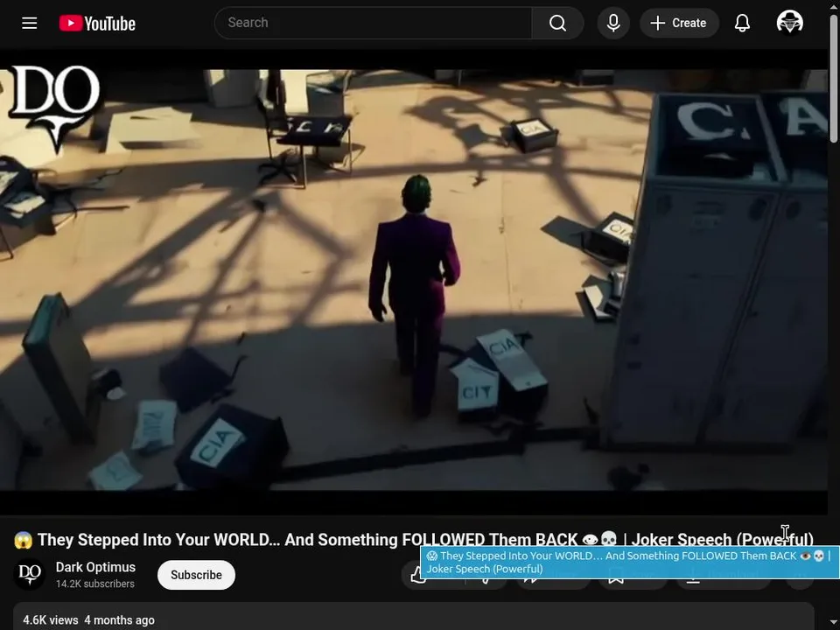
Task: Expand description showing '4.6K views'
Action: click(414, 616)
